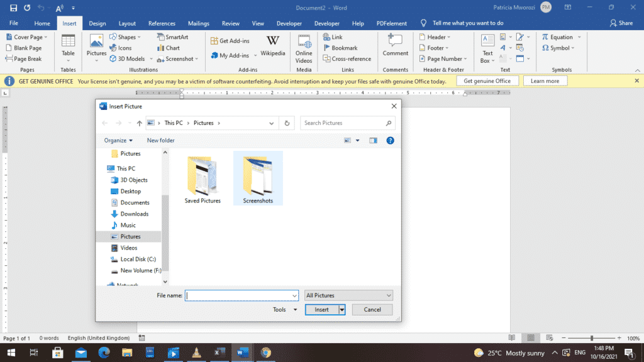Insert a Chart
The image size is (644, 362).
coord(168,47)
